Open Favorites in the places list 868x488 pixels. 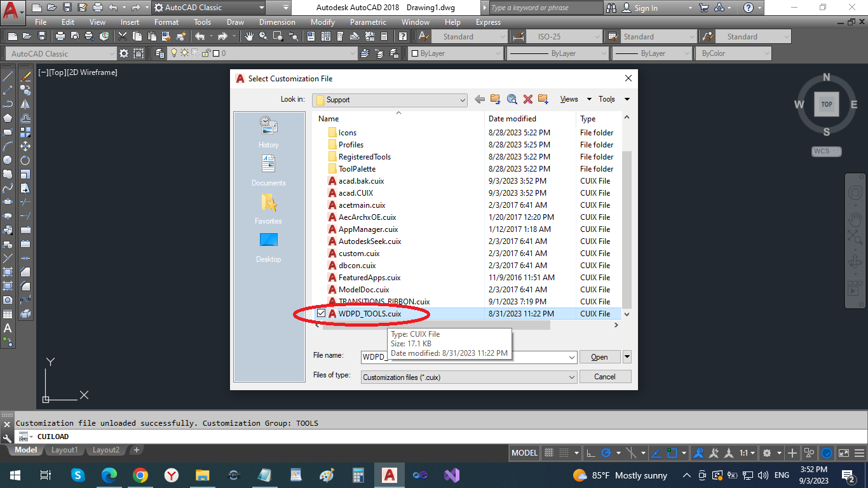pyautogui.click(x=268, y=209)
